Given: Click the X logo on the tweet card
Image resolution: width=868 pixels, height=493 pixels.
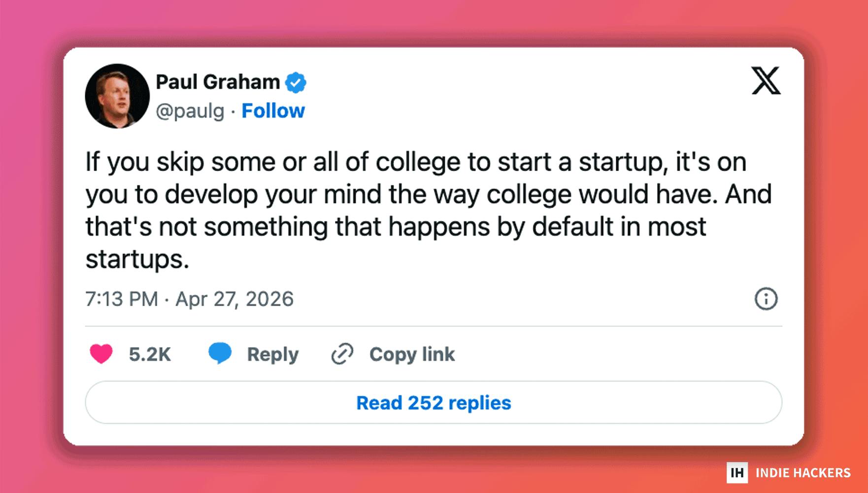Looking at the screenshot, I should pos(766,80).
